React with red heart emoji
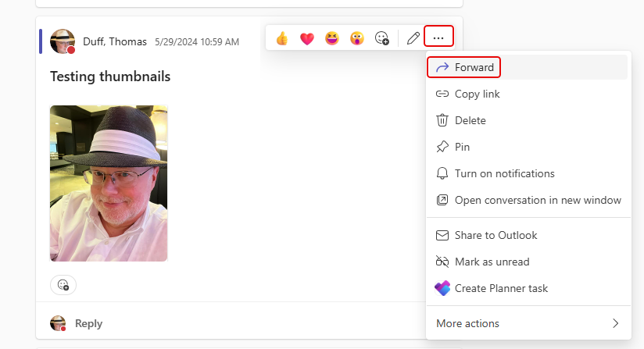 click(307, 38)
